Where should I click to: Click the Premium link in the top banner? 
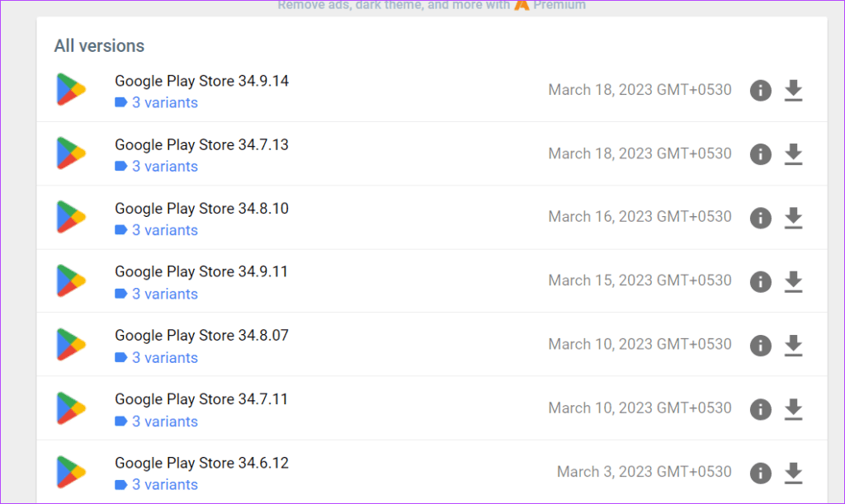click(x=550, y=6)
